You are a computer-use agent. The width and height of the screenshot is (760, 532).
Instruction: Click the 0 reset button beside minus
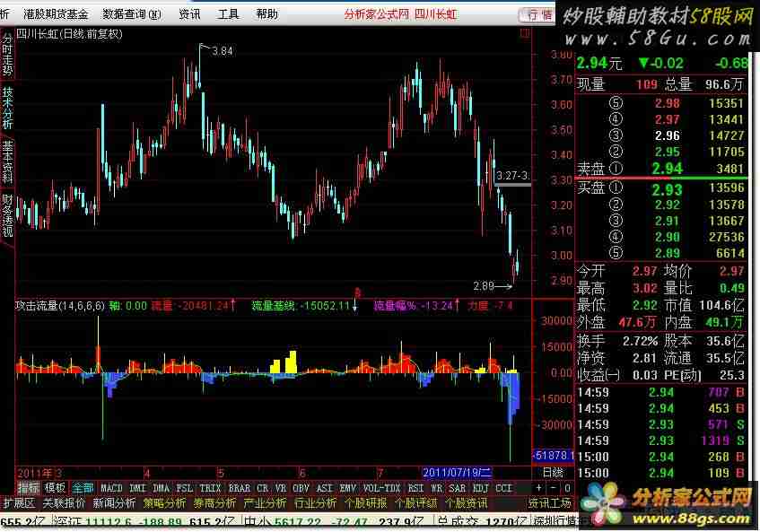pos(567,488)
